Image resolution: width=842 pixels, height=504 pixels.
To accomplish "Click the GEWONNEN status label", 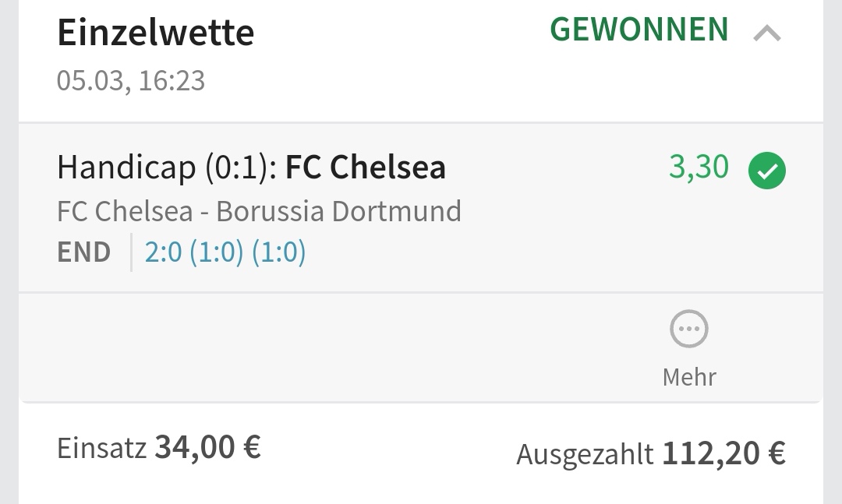I will click(x=639, y=30).
